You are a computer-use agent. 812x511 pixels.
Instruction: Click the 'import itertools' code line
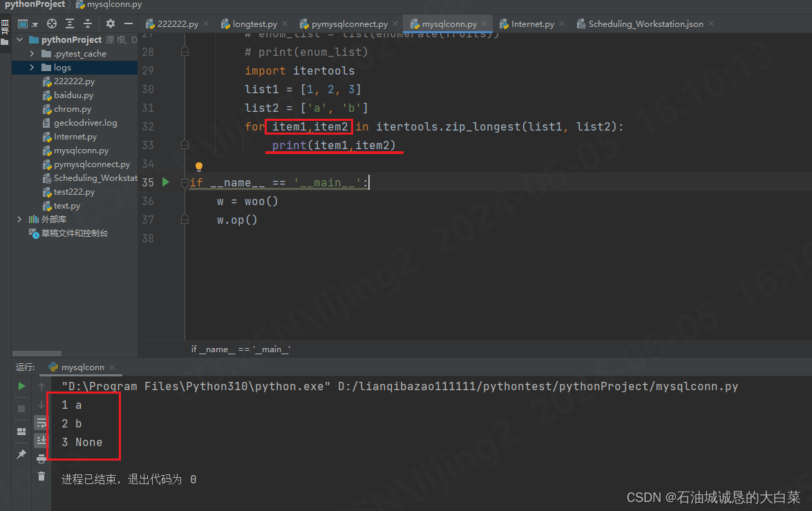pos(299,71)
